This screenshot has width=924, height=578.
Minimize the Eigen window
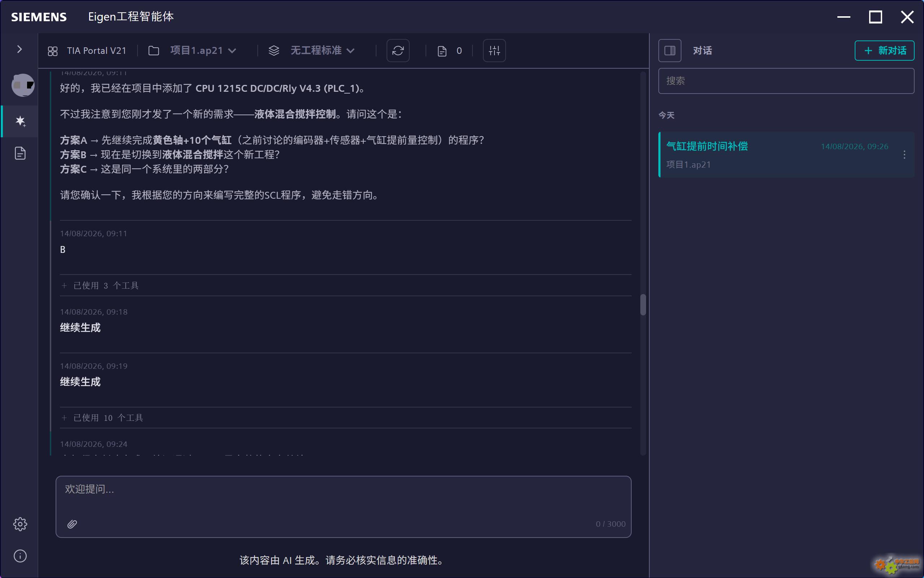point(844,17)
